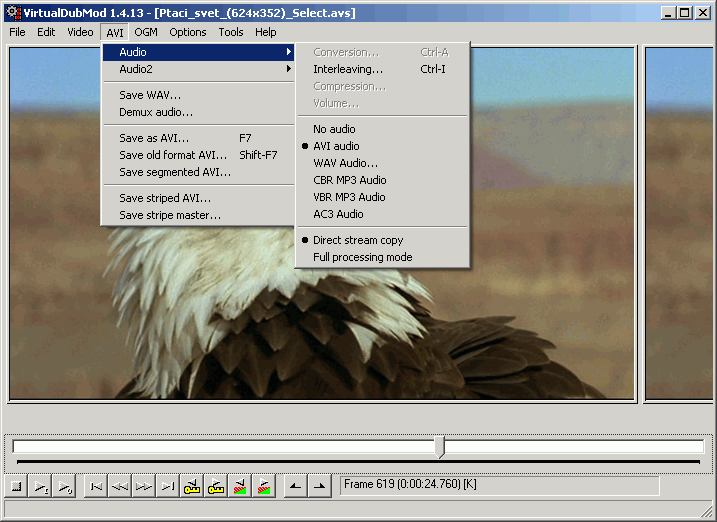This screenshot has height=522, width=717.
Task: Go to next keyframe icon
Action: (x=215, y=486)
